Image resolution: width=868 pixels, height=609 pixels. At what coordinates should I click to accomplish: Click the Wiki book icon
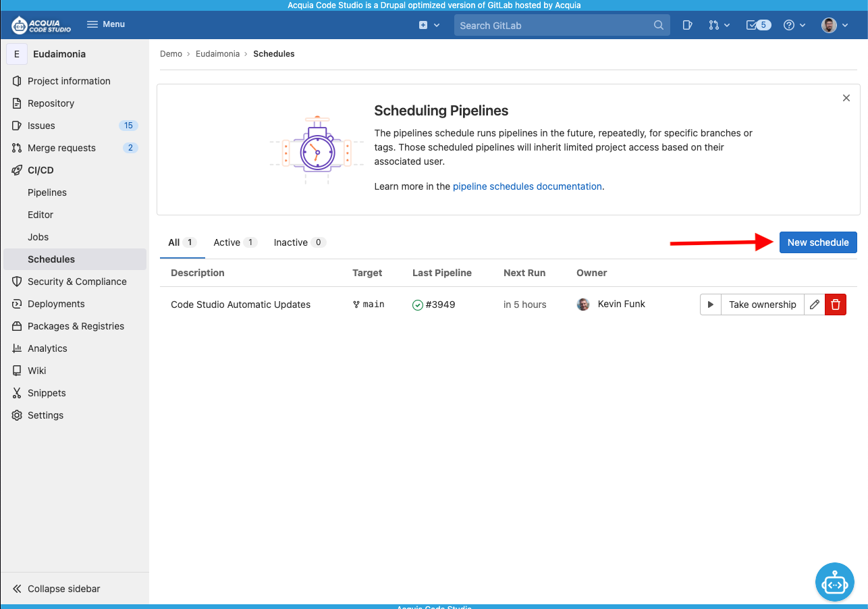coord(17,371)
